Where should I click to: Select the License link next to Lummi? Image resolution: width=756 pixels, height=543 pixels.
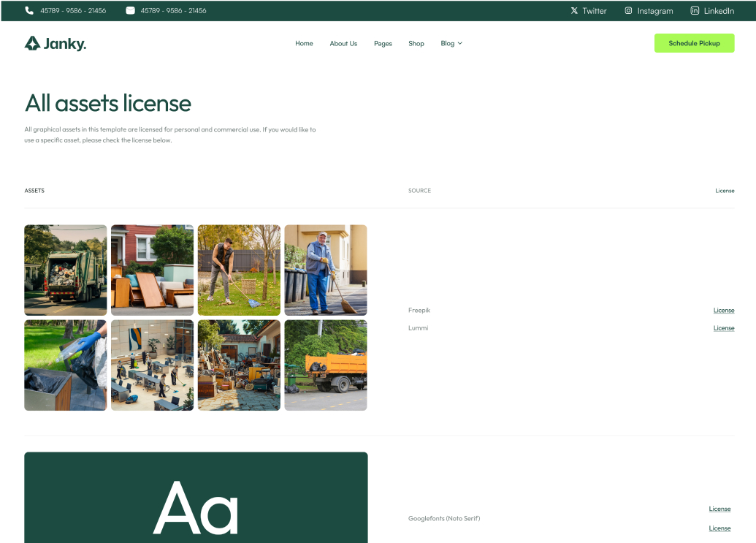pos(723,328)
